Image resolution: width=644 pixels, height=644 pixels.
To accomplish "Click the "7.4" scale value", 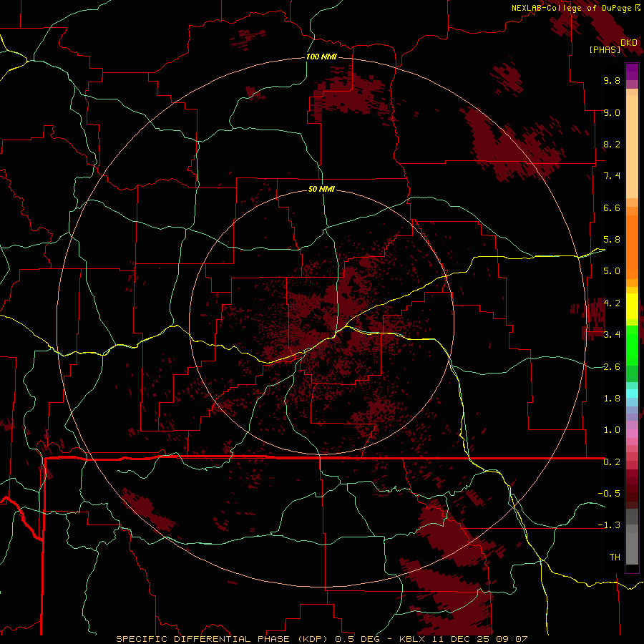I will click(x=612, y=176).
